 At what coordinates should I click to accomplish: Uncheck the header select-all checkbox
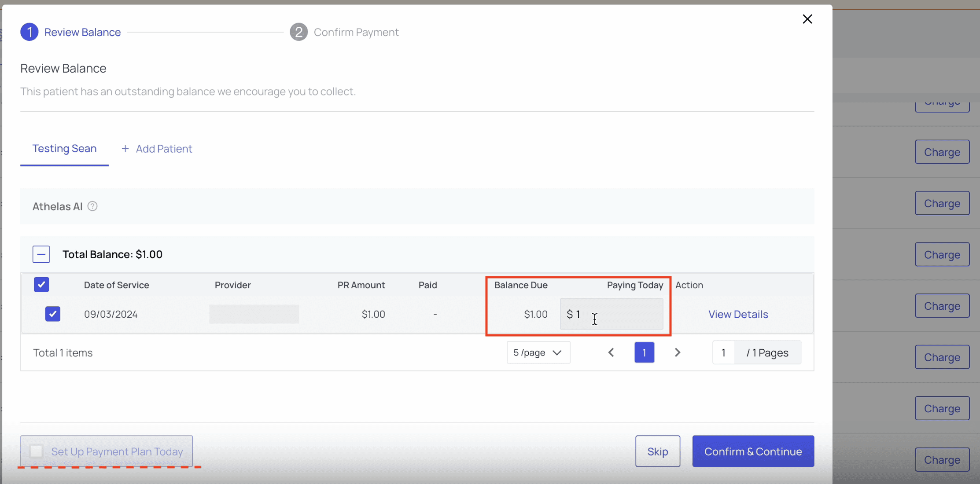[x=41, y=285]
